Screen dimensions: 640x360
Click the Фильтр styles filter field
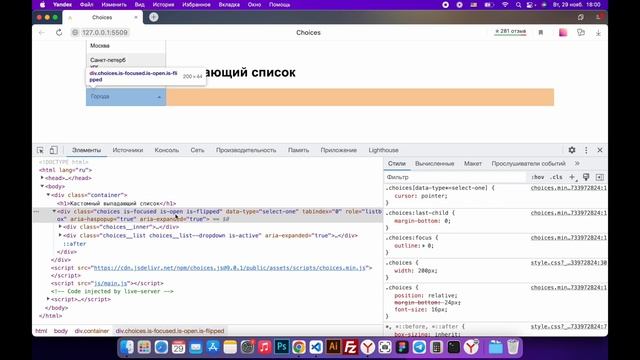(455, 177)
